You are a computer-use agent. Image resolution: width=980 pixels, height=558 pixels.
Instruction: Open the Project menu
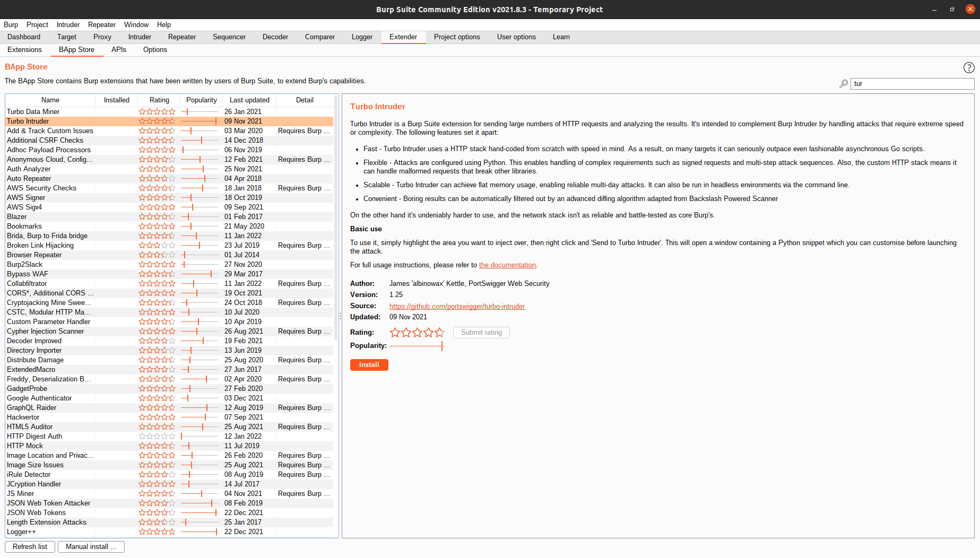point(37,25)
